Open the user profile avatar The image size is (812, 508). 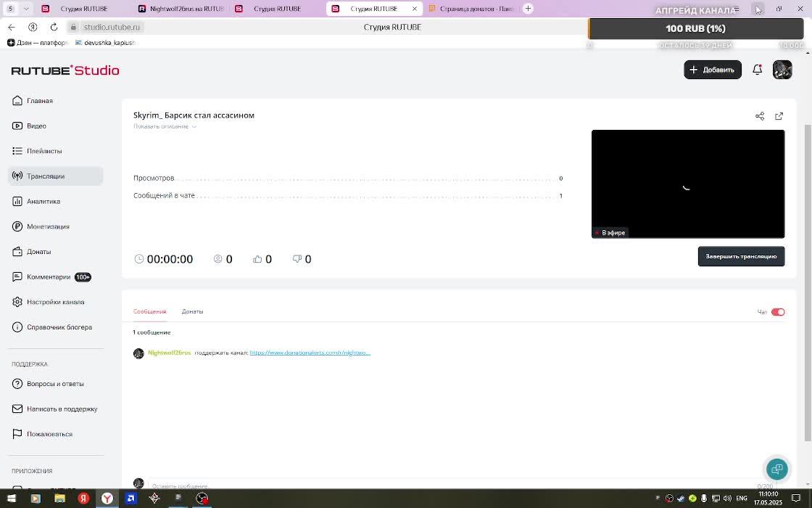tap(782, 70)
